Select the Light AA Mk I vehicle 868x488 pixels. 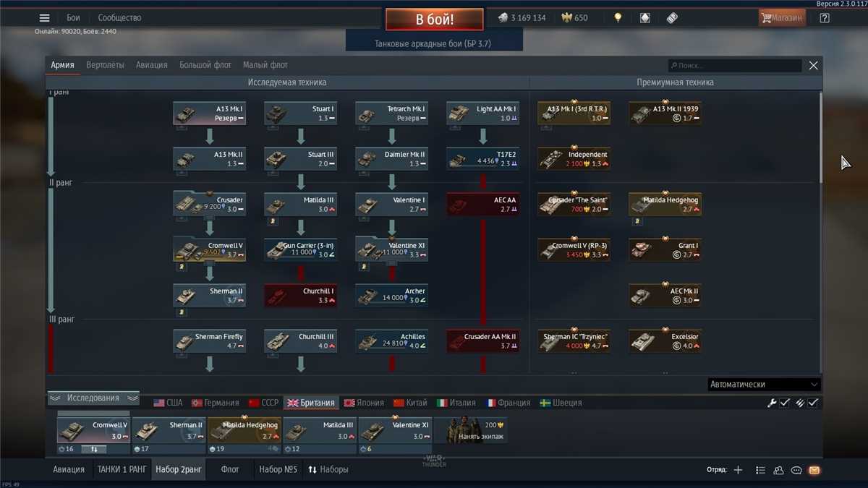pyautogui.click(x=483, y=114)
